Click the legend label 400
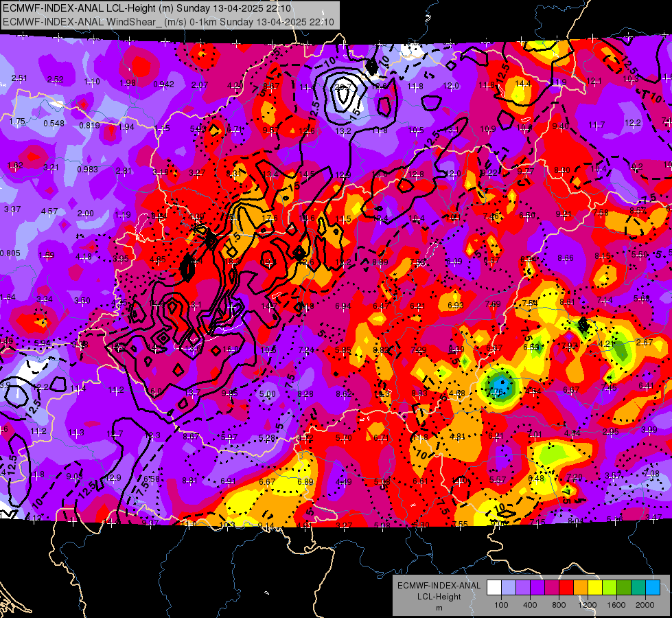Image resolution: width=672 pixels, height=618 pixels. coord(530,605)
